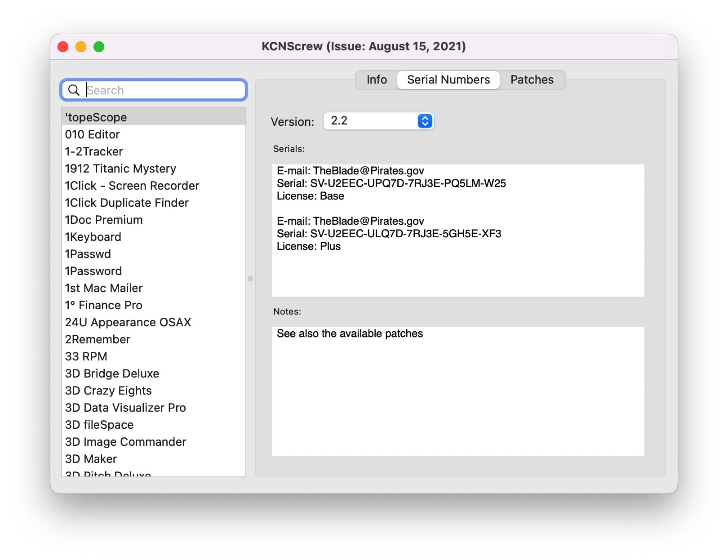The image size is (728, 560).
Task: Choose 1st Mac Mailer row
Action: (x=154, y=288)
